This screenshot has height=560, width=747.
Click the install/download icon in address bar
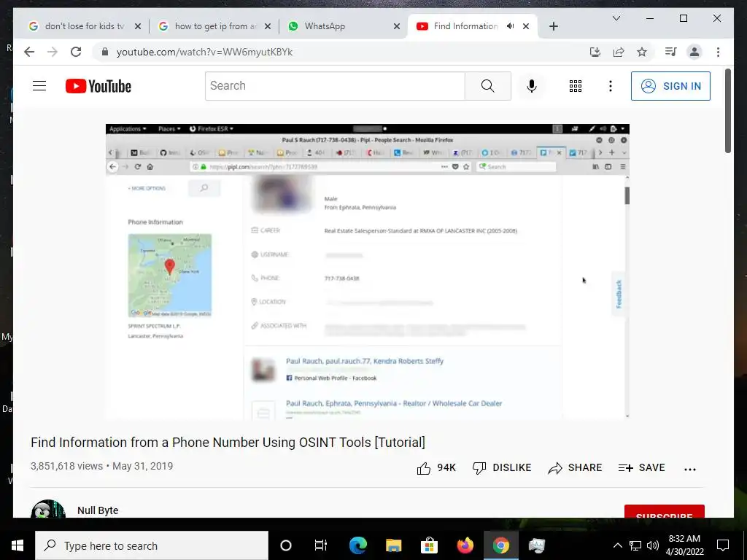point(595,52)
